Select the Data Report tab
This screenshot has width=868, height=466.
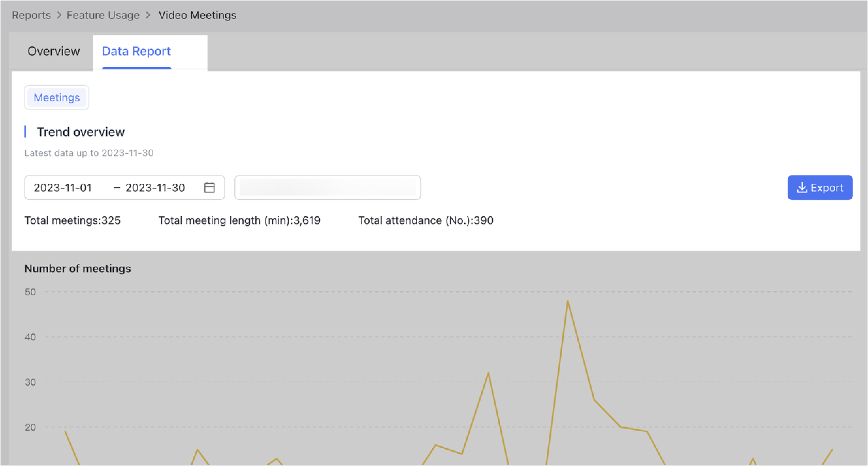click(136, 51)
